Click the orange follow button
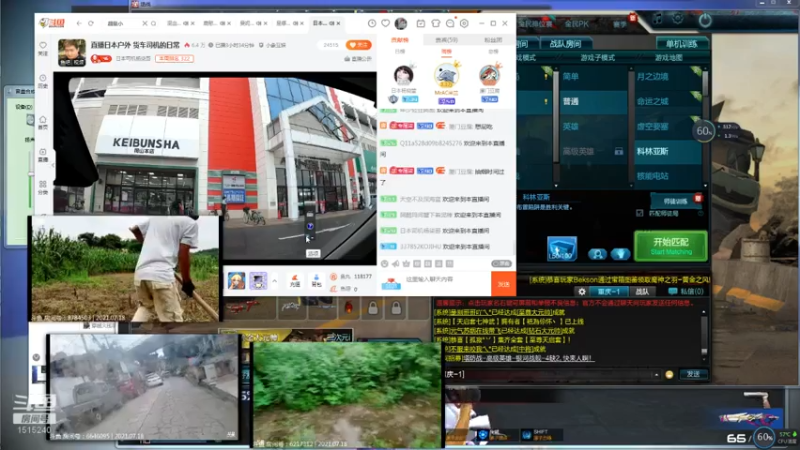Screen dimensions: 800x450 358,45
